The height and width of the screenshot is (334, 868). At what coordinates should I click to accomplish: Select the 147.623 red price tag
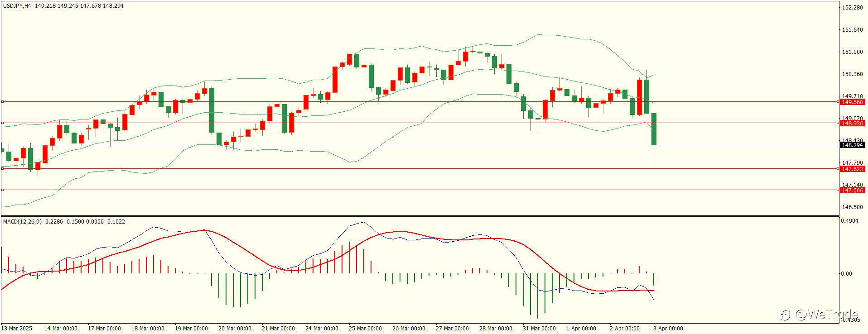coord(852,169)
